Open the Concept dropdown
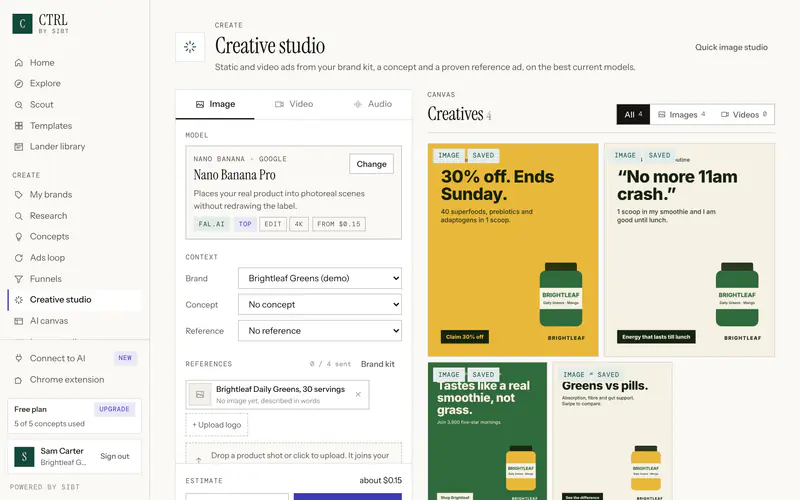Image resolution: width=800 pixels, height=500 pixels. click(x=320, y=305)
